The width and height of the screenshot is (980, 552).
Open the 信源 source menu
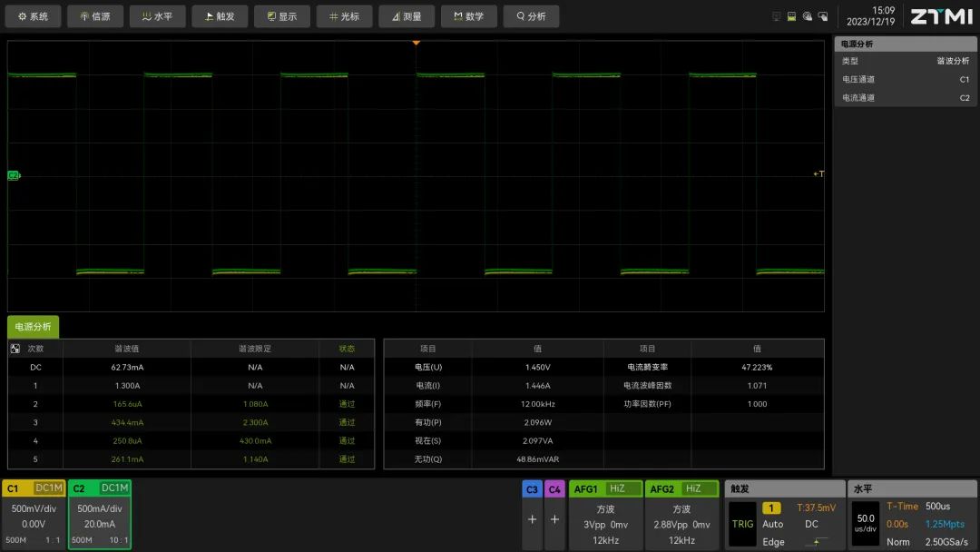[95, 16]
